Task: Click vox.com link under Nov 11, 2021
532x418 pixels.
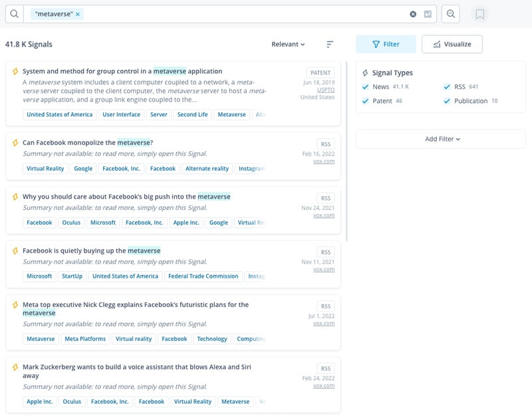Action: click(x=324, y=270)
